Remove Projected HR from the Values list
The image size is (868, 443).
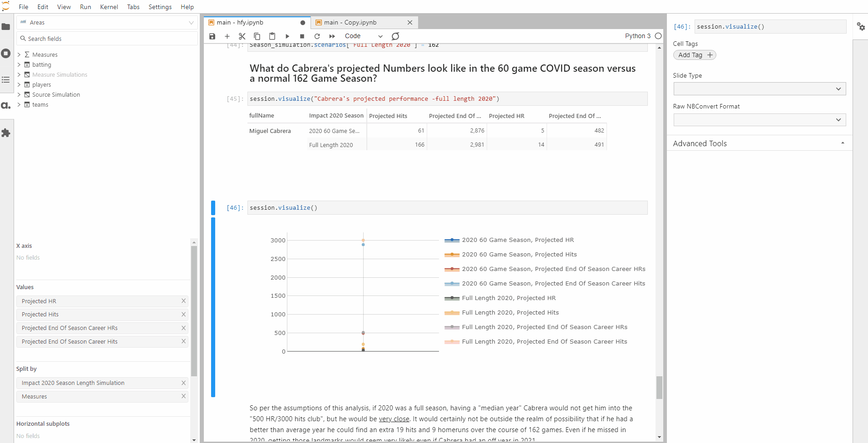click(184, 301)
